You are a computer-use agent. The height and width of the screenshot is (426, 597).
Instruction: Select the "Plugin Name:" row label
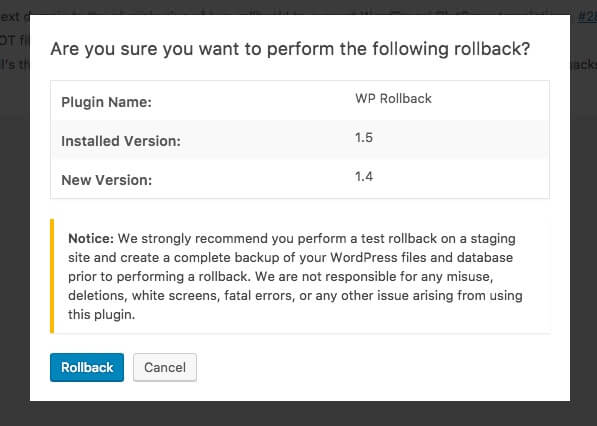coord(107,102)
